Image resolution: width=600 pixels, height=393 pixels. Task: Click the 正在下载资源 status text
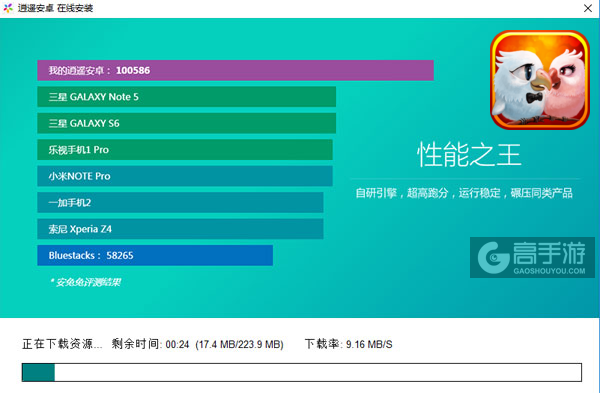(x=62, y=344)
